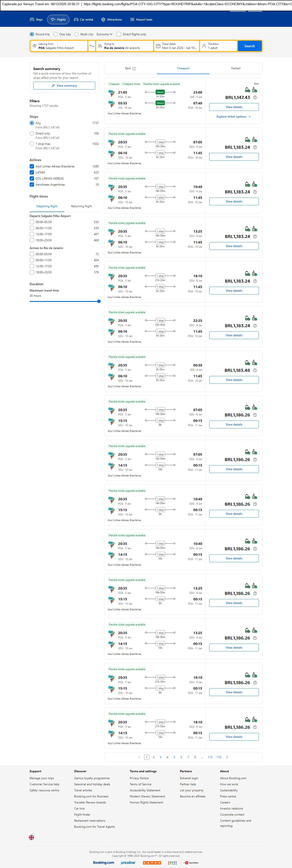
Task: Click the info icon beside the Best tab
Action: tap(134, 69)
